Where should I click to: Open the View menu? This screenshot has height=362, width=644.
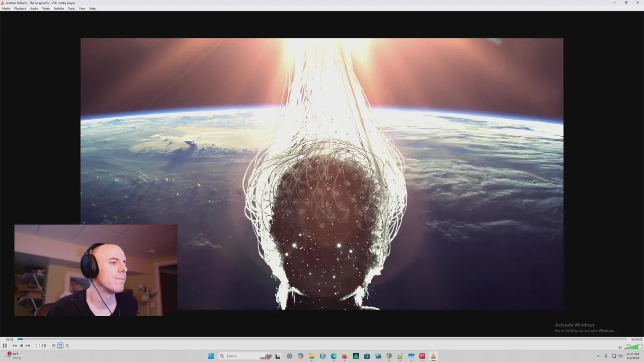click(x=82, y=9)
